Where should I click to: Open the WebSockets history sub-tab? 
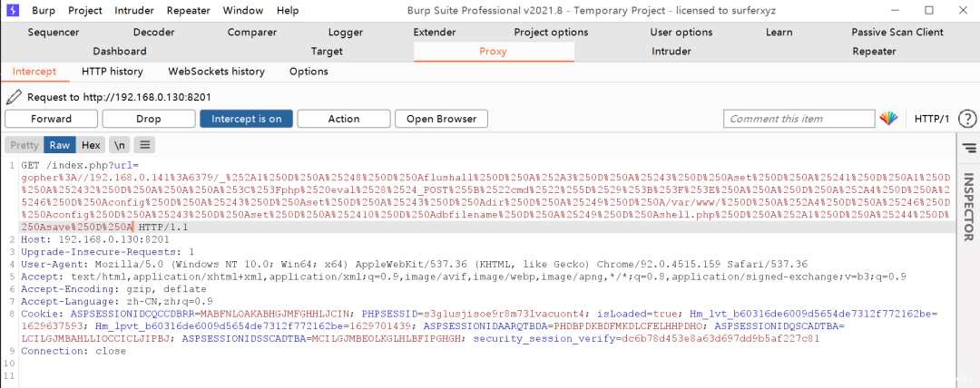[216, 72]
